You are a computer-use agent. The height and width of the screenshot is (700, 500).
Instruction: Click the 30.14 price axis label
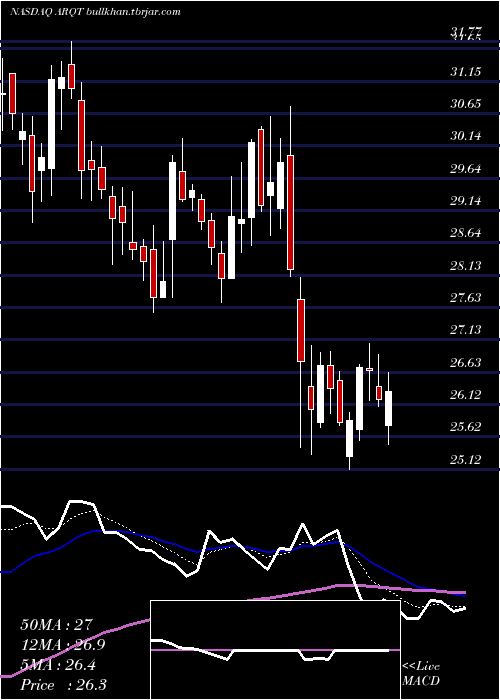(466, 136)
